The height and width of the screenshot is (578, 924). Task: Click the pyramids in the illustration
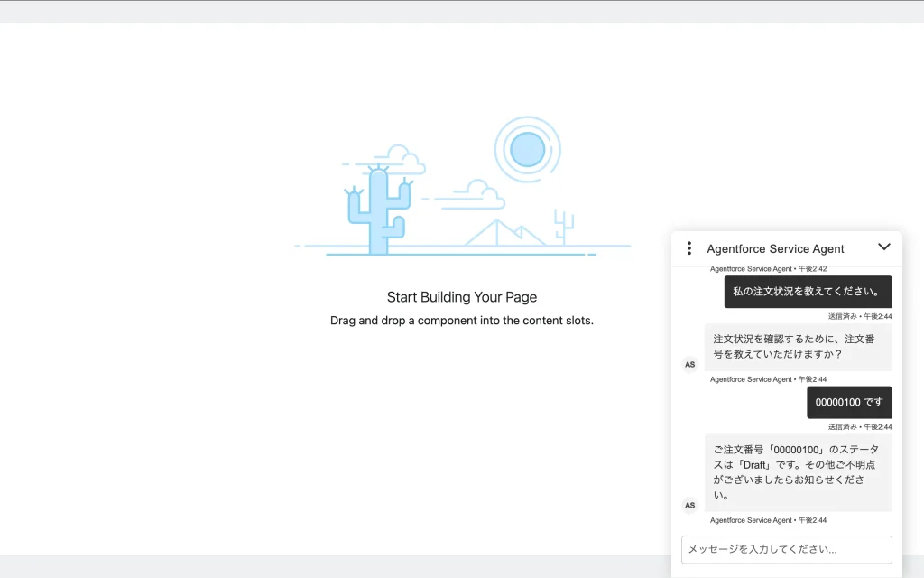click(x=504, y=233)
